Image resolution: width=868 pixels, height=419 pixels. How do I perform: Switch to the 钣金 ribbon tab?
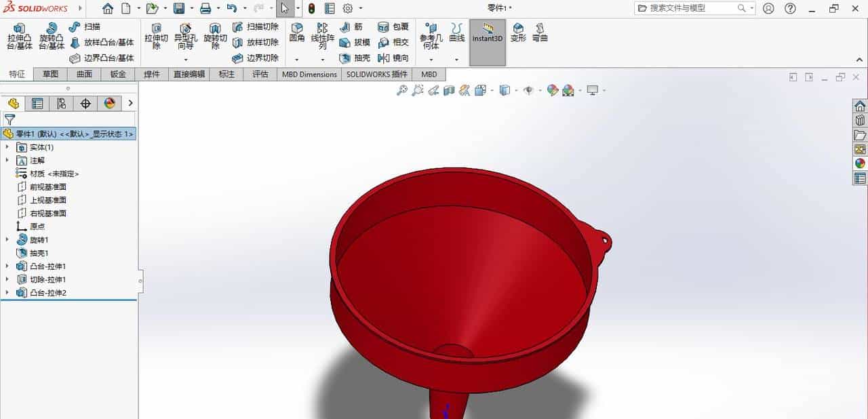(117, 74)
